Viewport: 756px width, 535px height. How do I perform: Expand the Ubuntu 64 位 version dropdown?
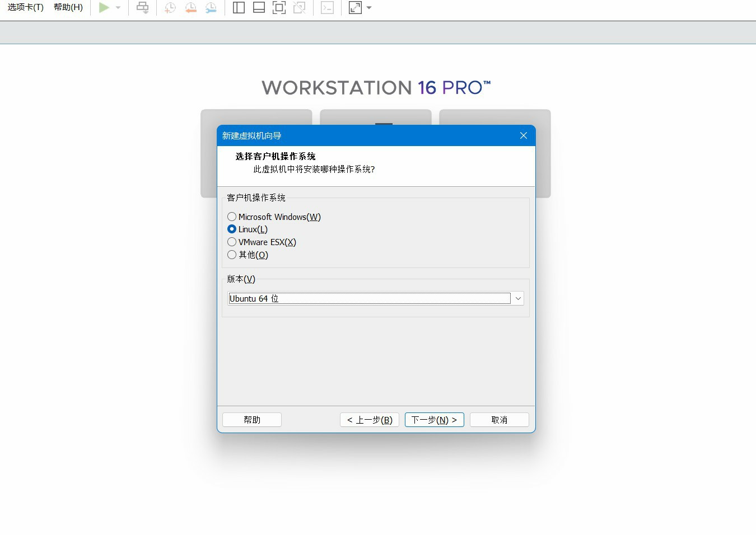518,298
